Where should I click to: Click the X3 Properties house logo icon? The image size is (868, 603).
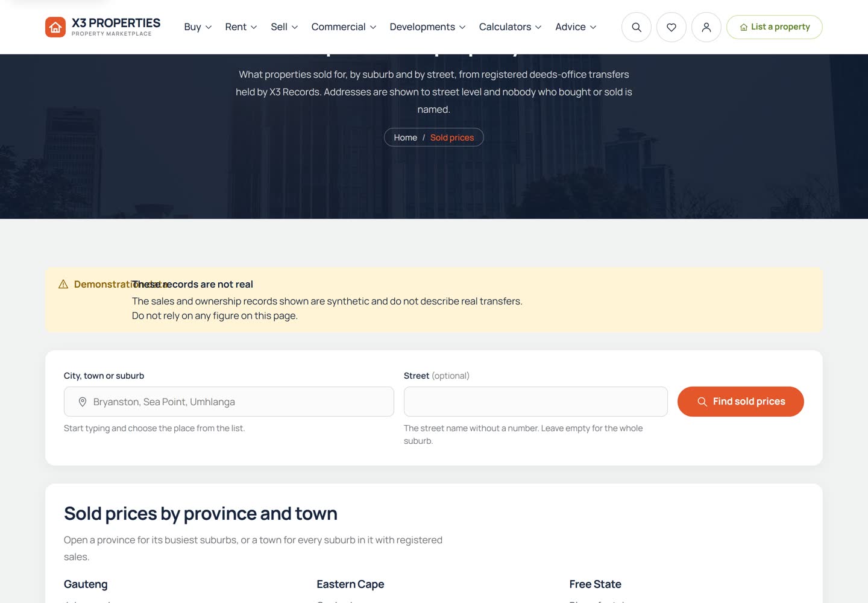click(55, 27)
